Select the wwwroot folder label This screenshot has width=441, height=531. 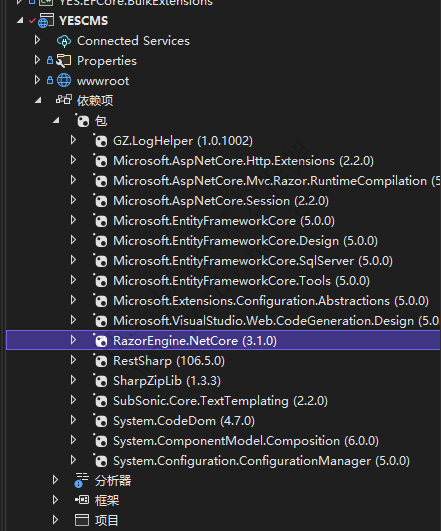point(103,81)
